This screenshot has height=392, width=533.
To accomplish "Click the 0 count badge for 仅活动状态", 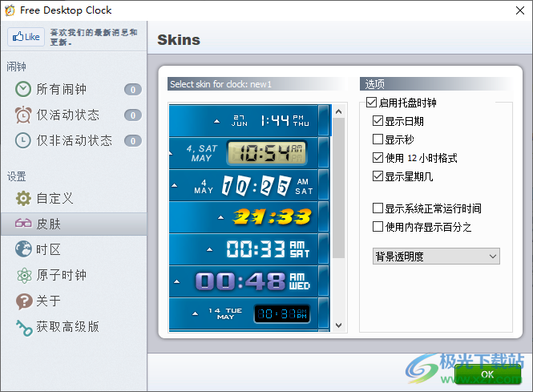I will pos(133,115).
